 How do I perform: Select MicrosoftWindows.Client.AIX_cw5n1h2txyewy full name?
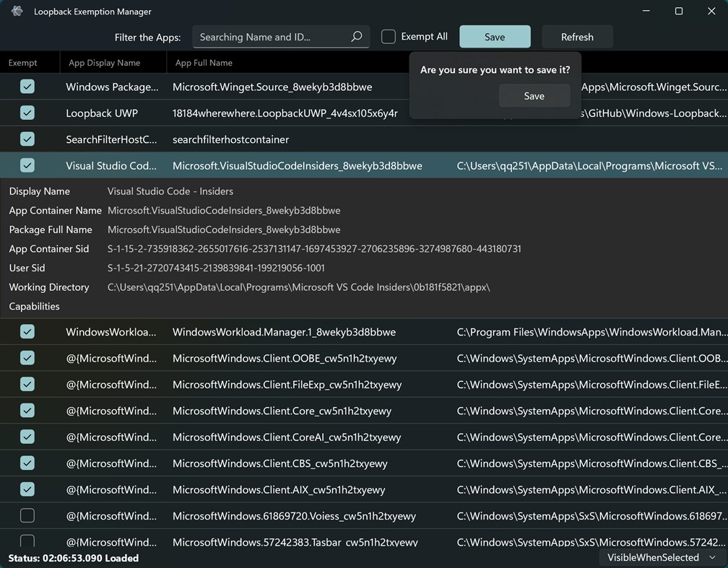279,489
